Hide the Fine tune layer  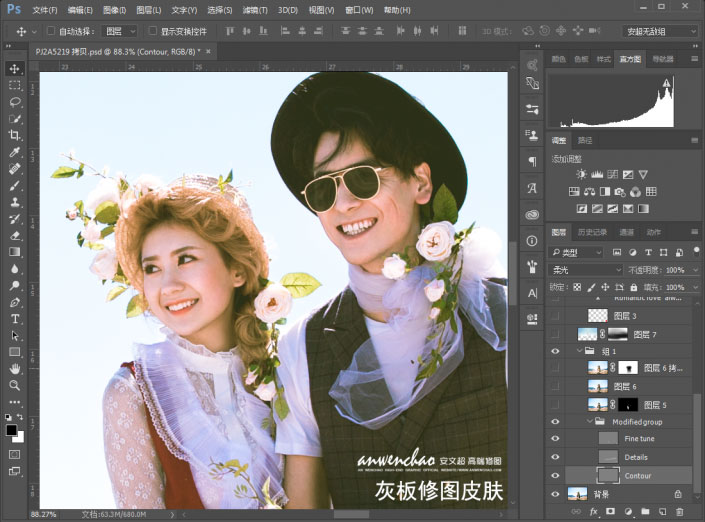(x=555, y=438)
